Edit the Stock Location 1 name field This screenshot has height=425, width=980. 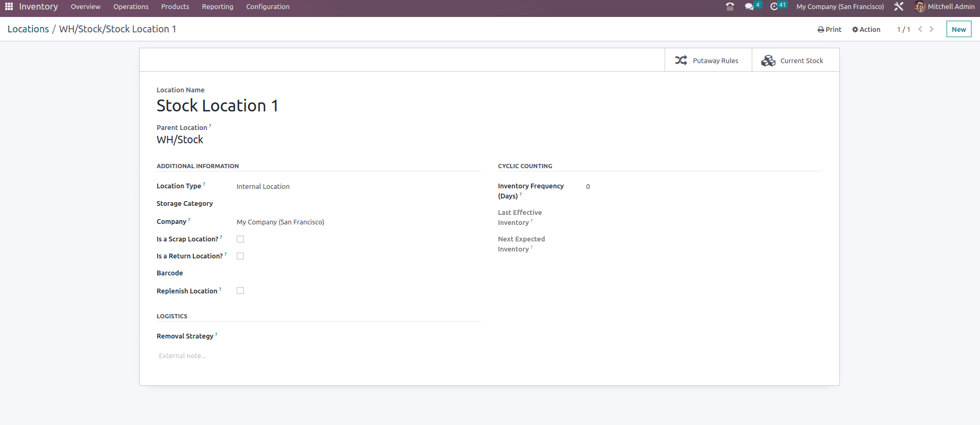[x=217, y=106]
